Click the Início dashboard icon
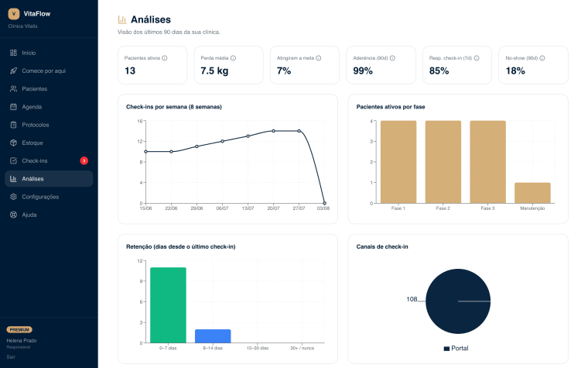Viewport: 588px width, 368px height. pyautogui.click(x=13, y=53)
